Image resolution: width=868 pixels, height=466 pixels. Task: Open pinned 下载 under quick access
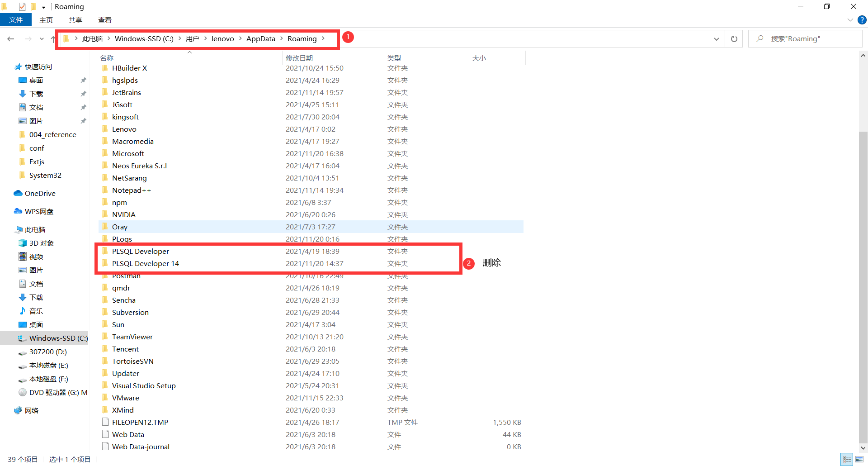31,94
